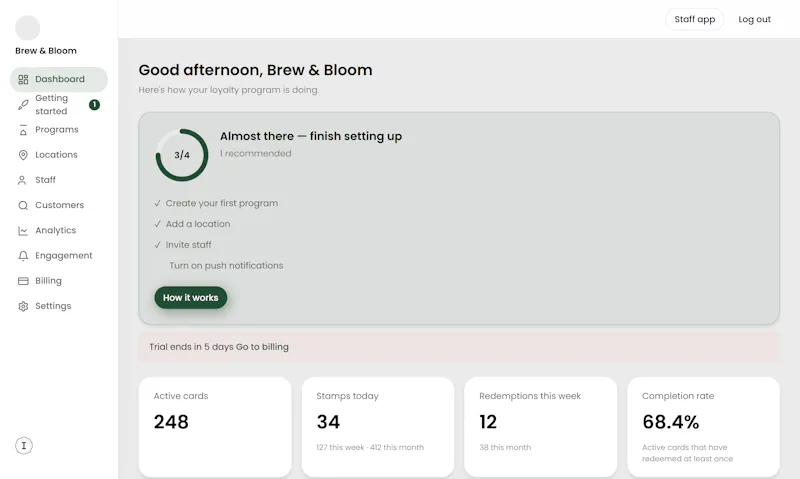The width and height of the screenshot is (800, 479).
Task: Open the Locations pin icon
Action: coord(23,155)
